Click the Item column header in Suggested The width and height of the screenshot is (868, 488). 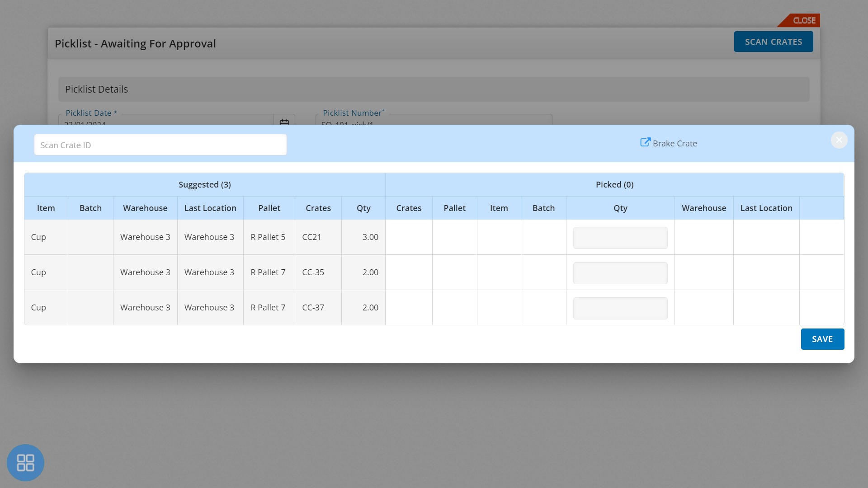(x=46, y=207)
